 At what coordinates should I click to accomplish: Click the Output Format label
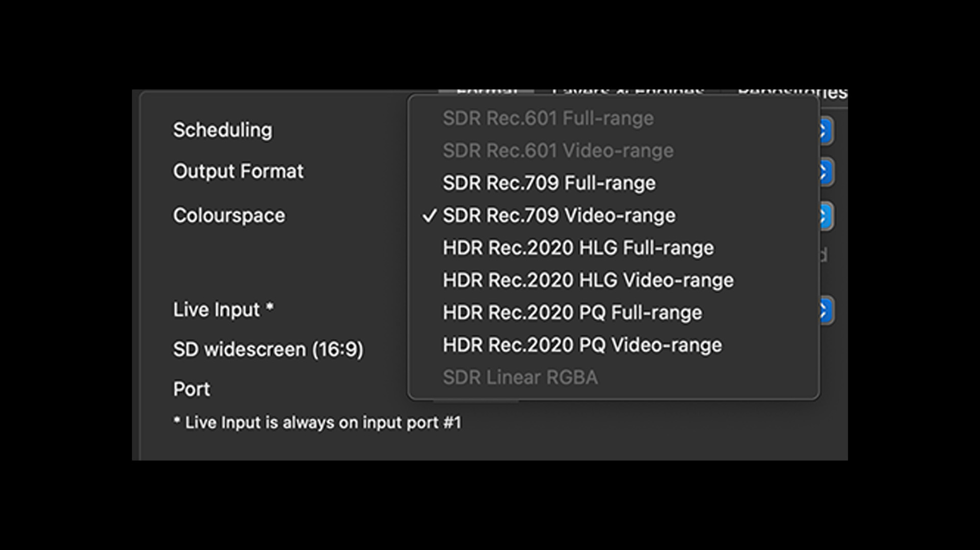pos(238,172)
